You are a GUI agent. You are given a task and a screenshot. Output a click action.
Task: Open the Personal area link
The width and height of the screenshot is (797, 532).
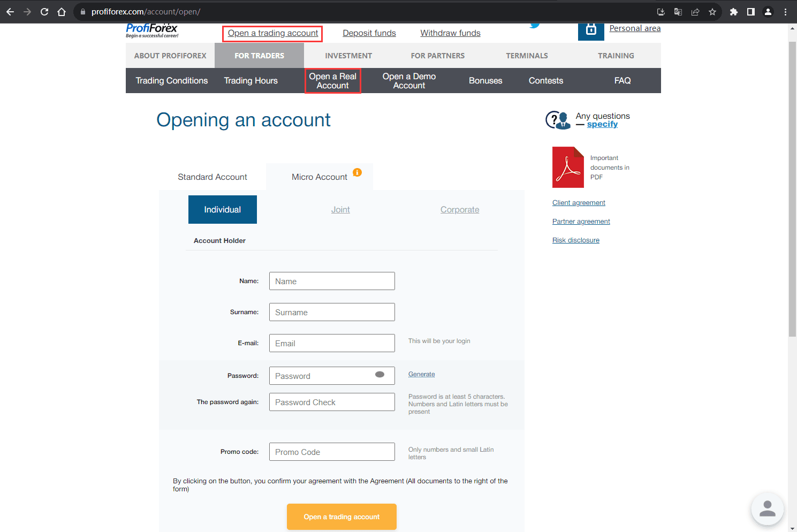point(635,28)
